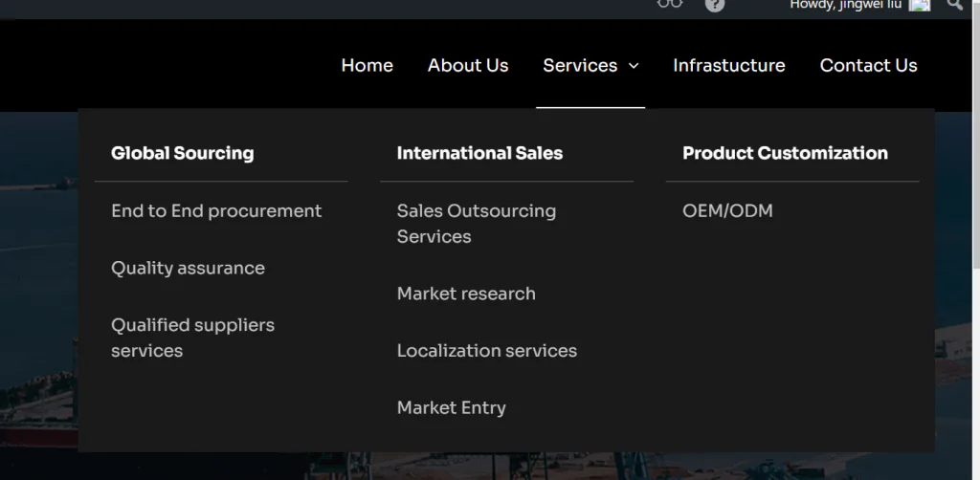Select Localization services
This screenshot has height=480, width=980.
486,351
